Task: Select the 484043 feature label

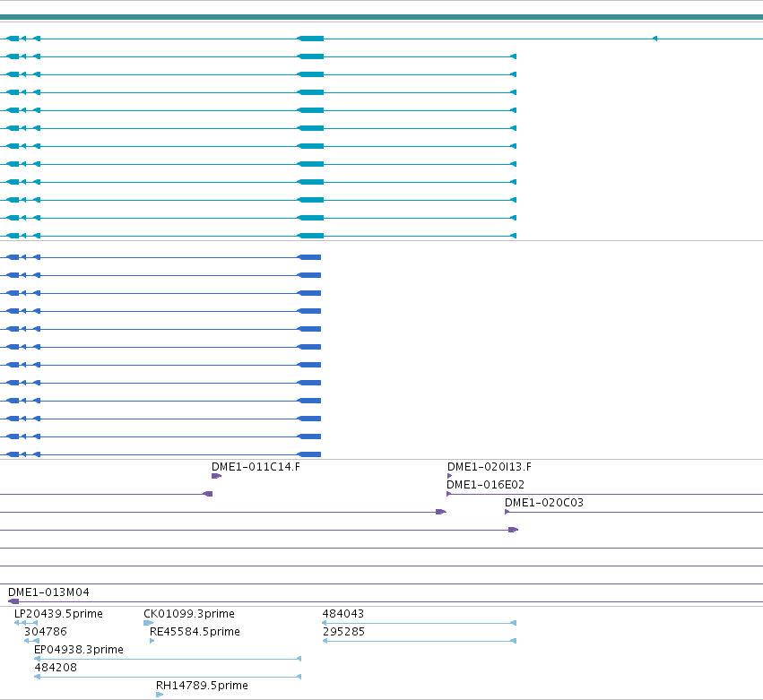Action: tap(343, 613)
